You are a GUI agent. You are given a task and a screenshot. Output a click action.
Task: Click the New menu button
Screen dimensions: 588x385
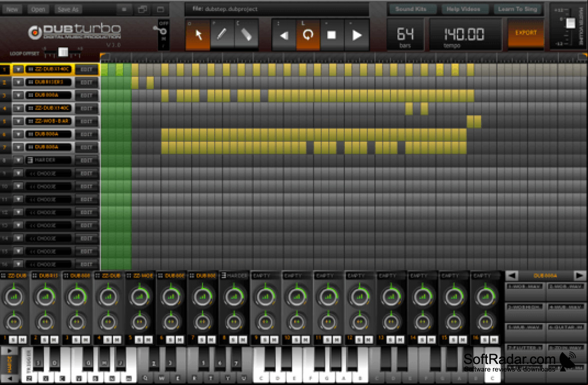(x=12, y=10)
